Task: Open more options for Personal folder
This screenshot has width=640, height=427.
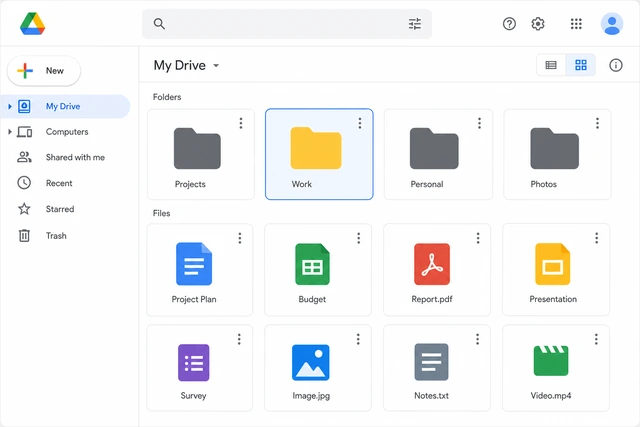Action: pyautogui.click(x=479, y=123)
